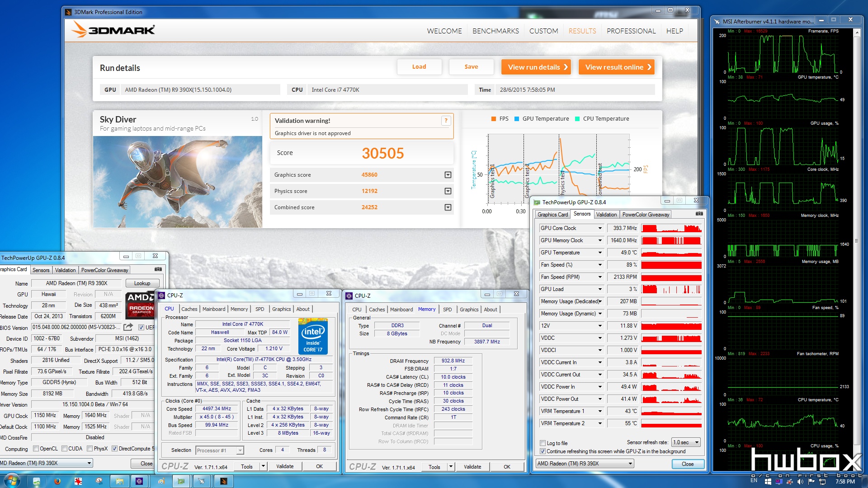Open the Fan Speed (RPM) sensor dropdown
The width and height of the screenshot is (868, 488).
click(x=600, y=277)
